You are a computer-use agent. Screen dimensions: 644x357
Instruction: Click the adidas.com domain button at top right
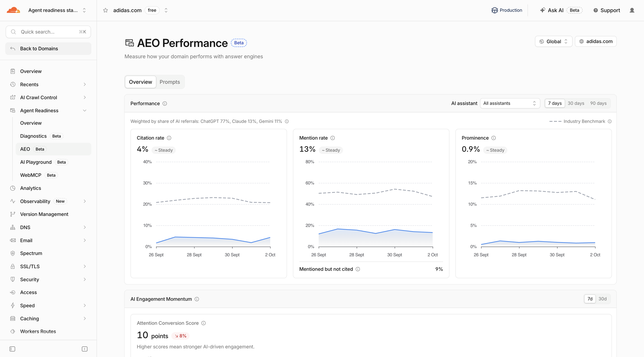596,41
